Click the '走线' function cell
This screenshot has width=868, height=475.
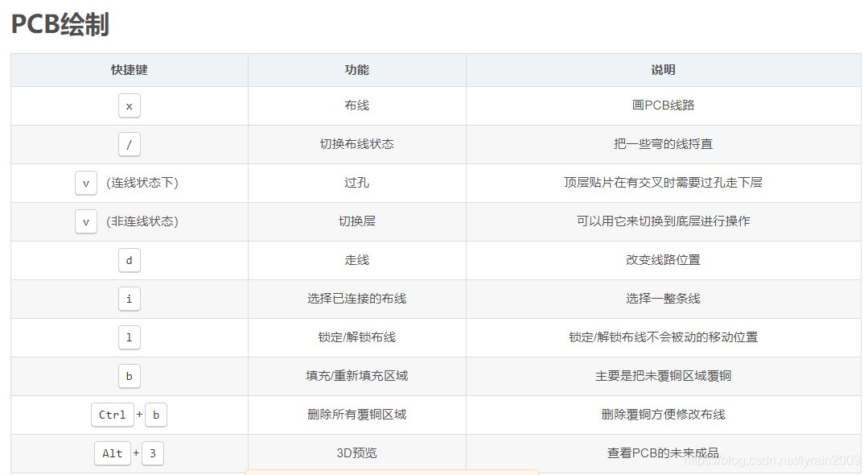[356, 260]
